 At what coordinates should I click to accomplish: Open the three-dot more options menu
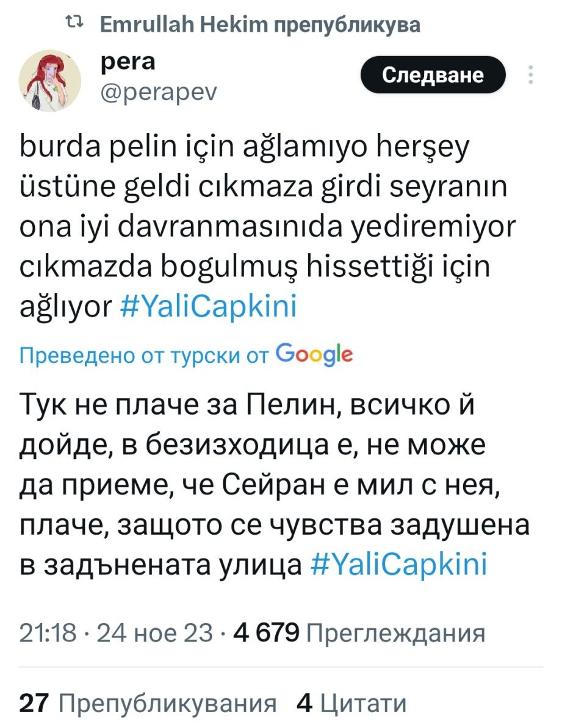(531, 75)
